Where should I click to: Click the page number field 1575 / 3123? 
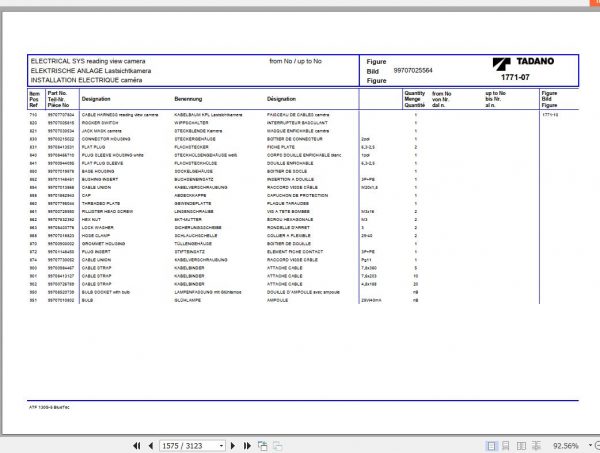coord(189,446)
